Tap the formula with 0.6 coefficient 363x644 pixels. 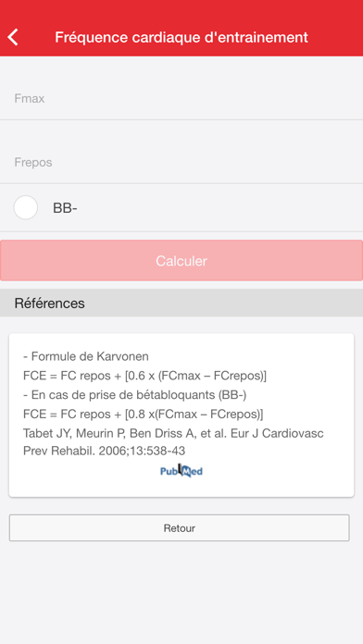tap(144, 376)
